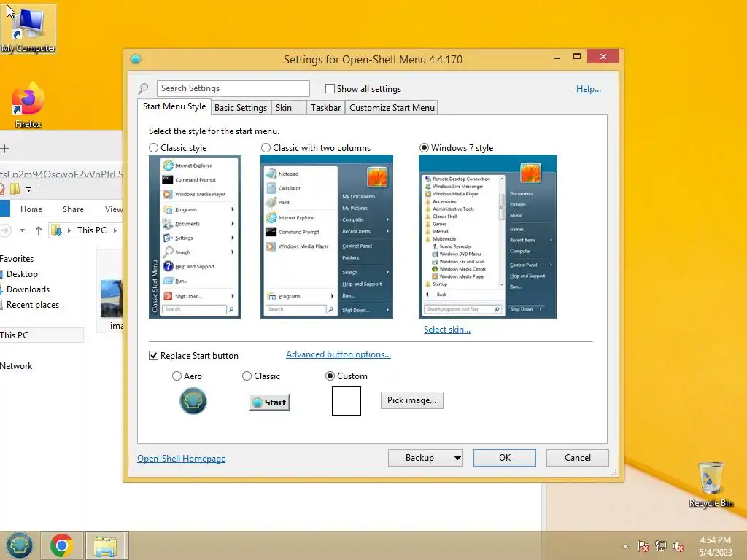The image size is (747, 560).
Task: Click the Classic Start button preview image
Action: pyautogui.click(x=269, y=402)
